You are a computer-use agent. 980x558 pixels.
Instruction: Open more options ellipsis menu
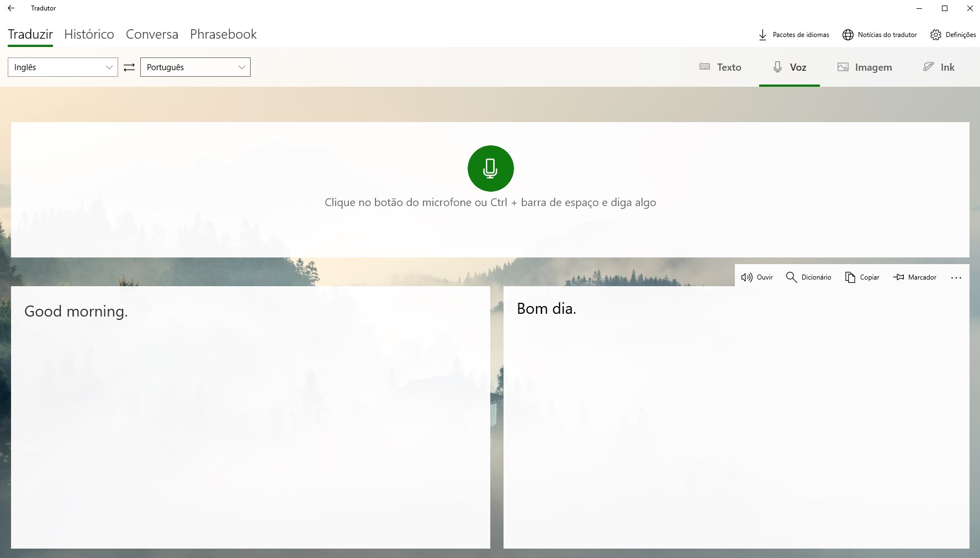tap(956, 277)
